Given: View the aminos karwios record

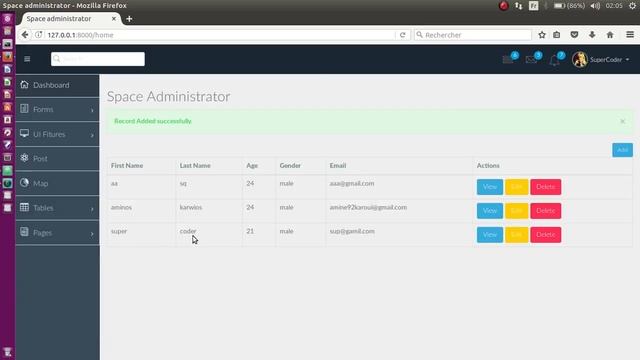Looking at the screenshot, I should [x=490, y=211].
